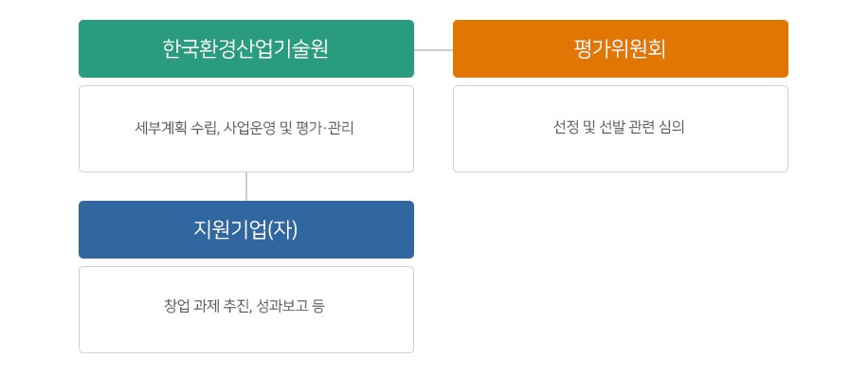Select the orange 평가위원회 header box

(621, 48)
